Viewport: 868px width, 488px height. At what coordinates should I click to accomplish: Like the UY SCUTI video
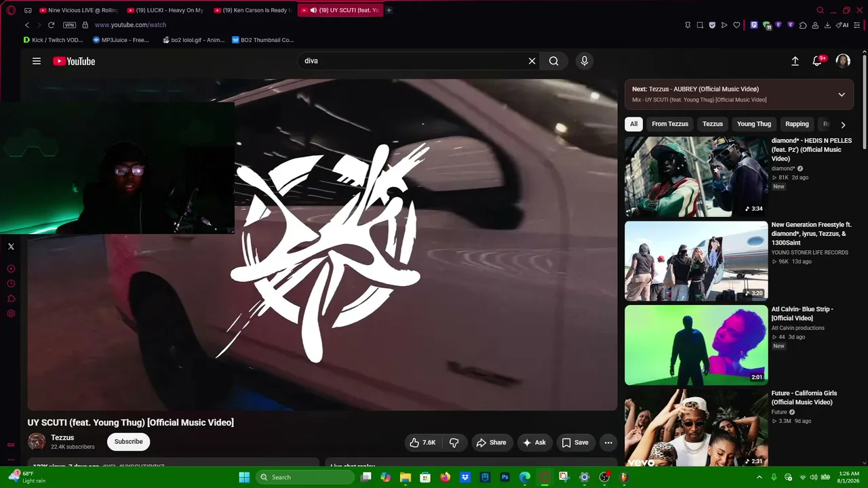point(422,443)
